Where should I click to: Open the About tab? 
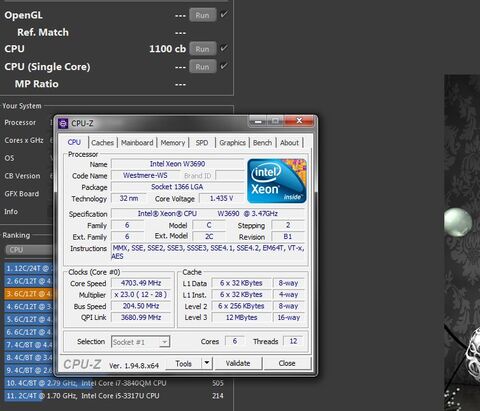click(x=289, y=143)
